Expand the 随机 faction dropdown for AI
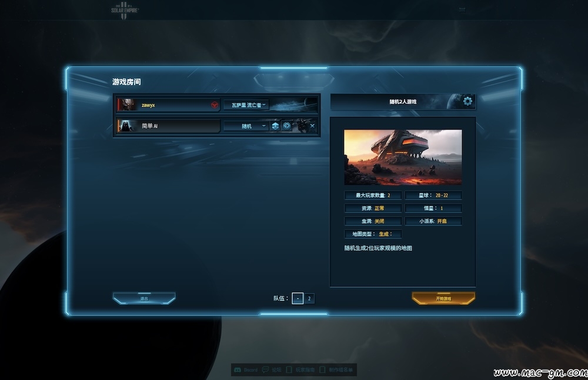 point(246,126)
